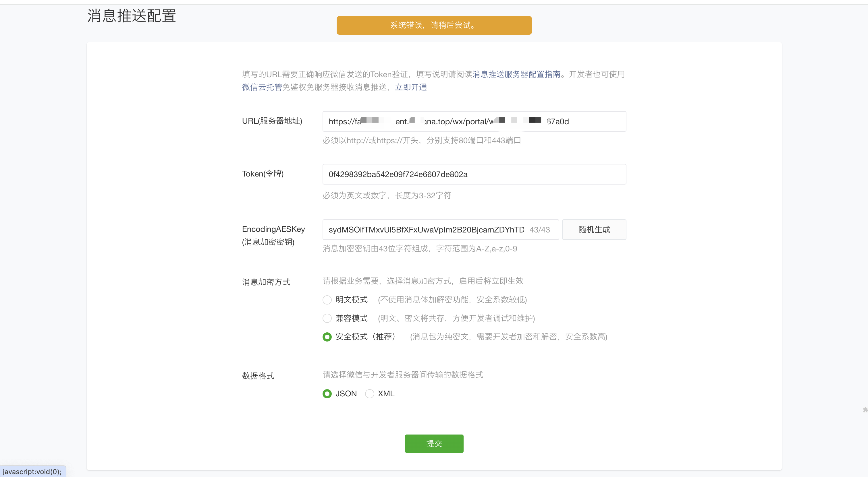Viewport: 868px width, 477px height.
Task: Choose XML data format
Action: [x=370, y=393]
